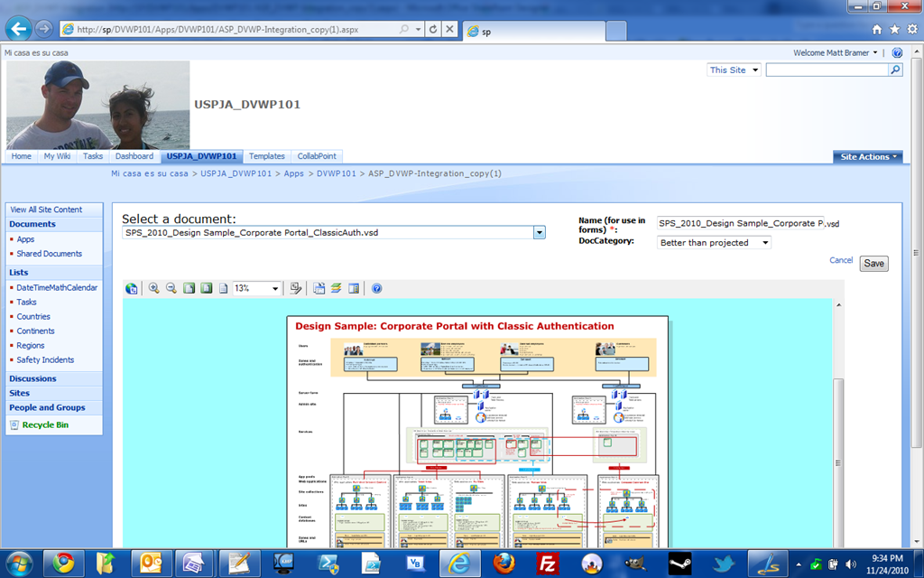Go back with the browser back arrow
Screen dimensions: 924x578
19,28
